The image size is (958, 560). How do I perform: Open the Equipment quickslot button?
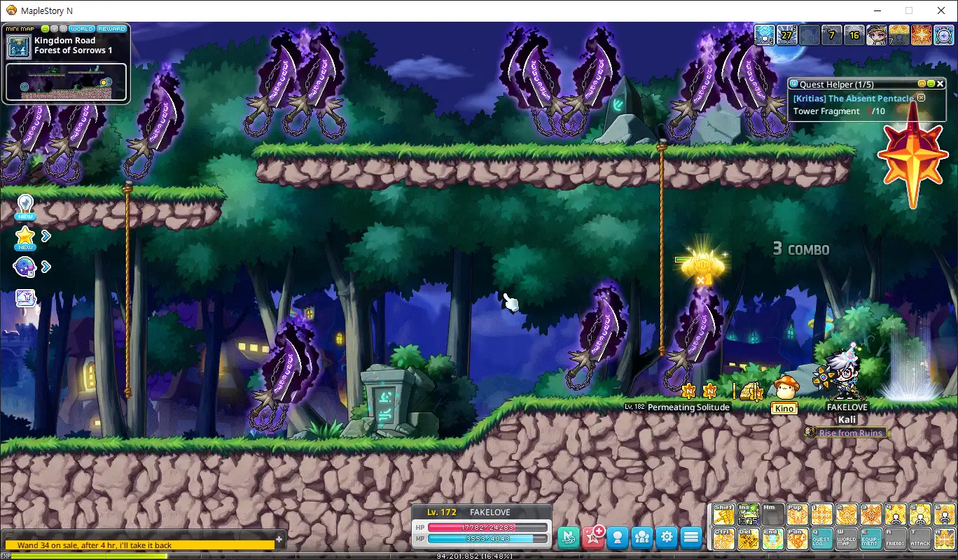tap(871, 539)
